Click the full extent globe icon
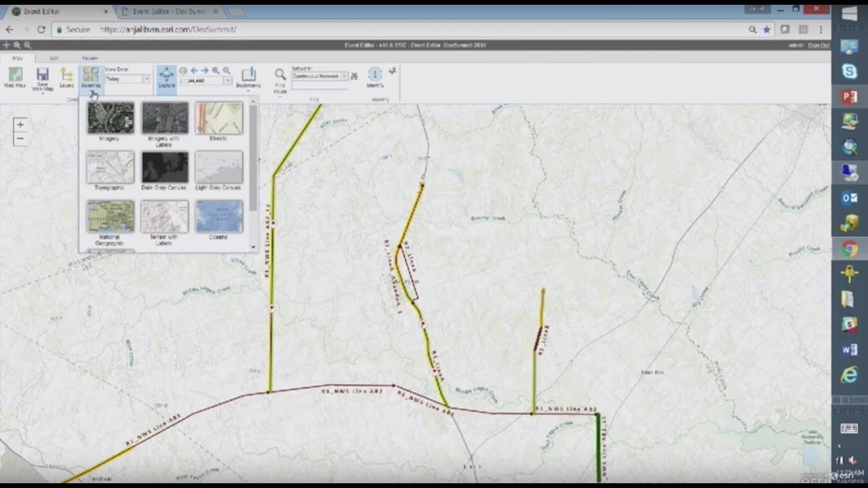 (x=183, y=70)
